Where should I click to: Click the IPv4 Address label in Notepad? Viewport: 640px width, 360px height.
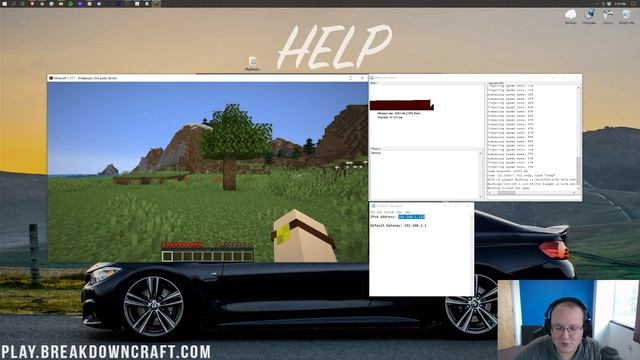point(384,217)
